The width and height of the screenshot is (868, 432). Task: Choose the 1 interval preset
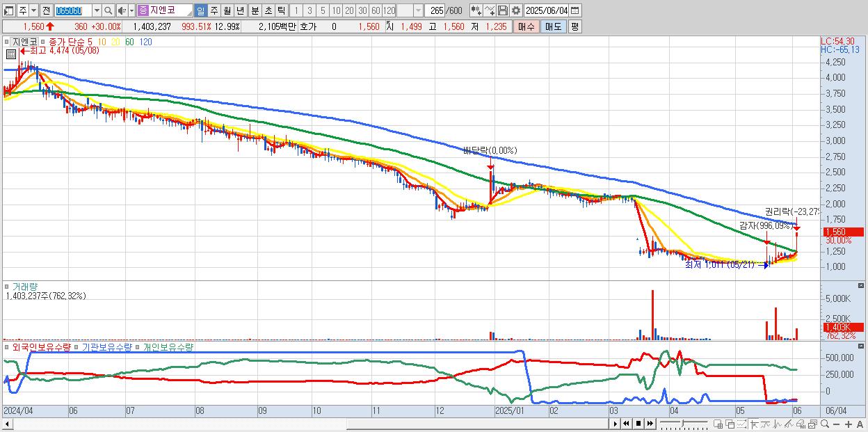click(297, 10)
